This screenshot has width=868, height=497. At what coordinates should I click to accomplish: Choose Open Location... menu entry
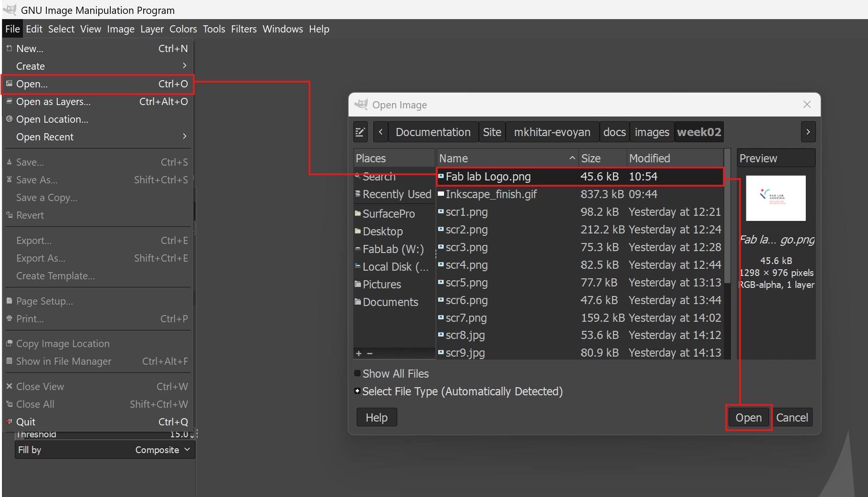98,119
